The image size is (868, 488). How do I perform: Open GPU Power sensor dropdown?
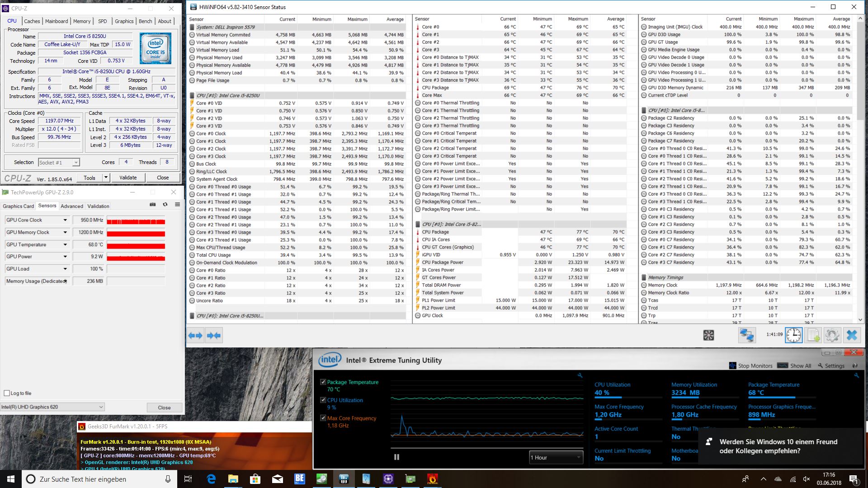(x=65, y=256)
